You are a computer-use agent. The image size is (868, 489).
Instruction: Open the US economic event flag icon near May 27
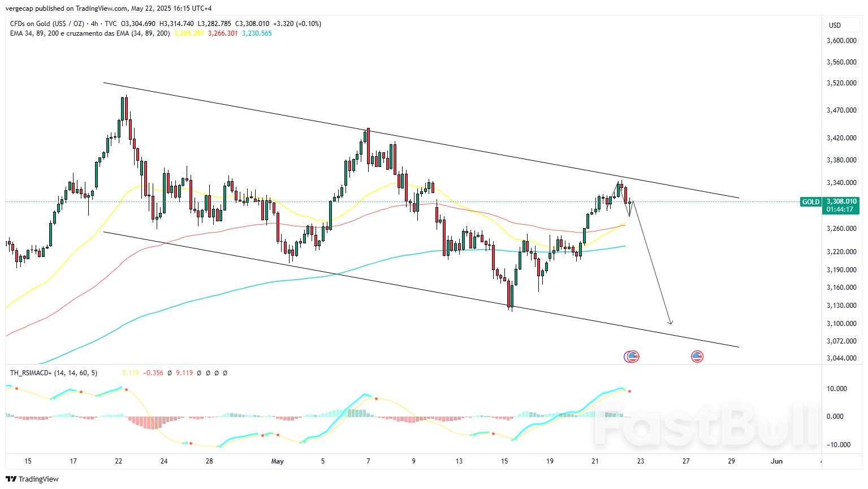tap(697, 356)
